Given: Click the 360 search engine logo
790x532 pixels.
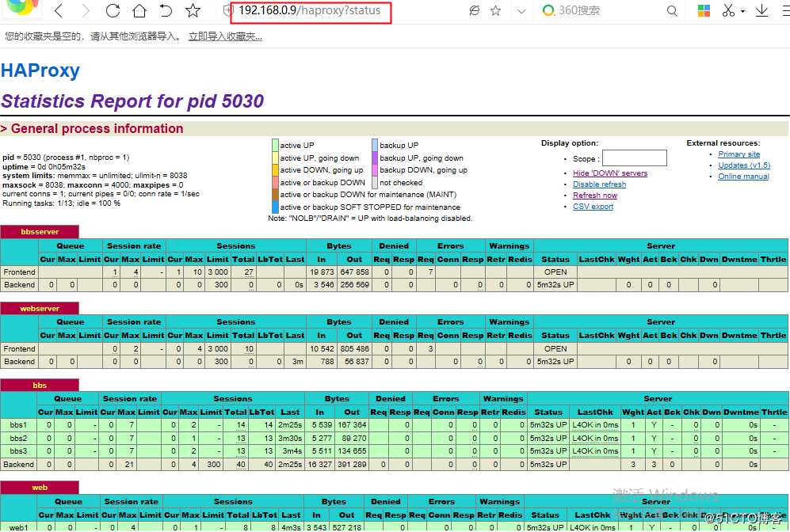Looking at the screenshot, I should (x=548, y=10).
